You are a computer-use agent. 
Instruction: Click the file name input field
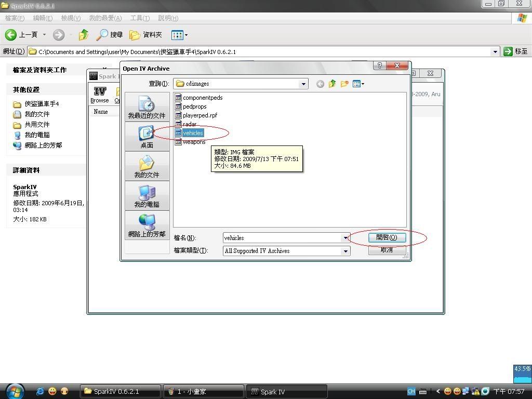point(282,238)
